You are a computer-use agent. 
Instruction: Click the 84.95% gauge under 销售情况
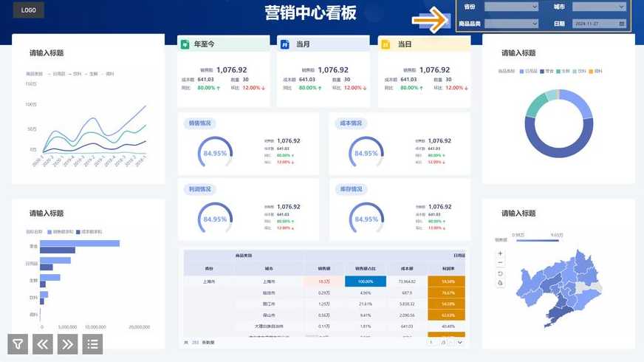(x=215, y=152)
